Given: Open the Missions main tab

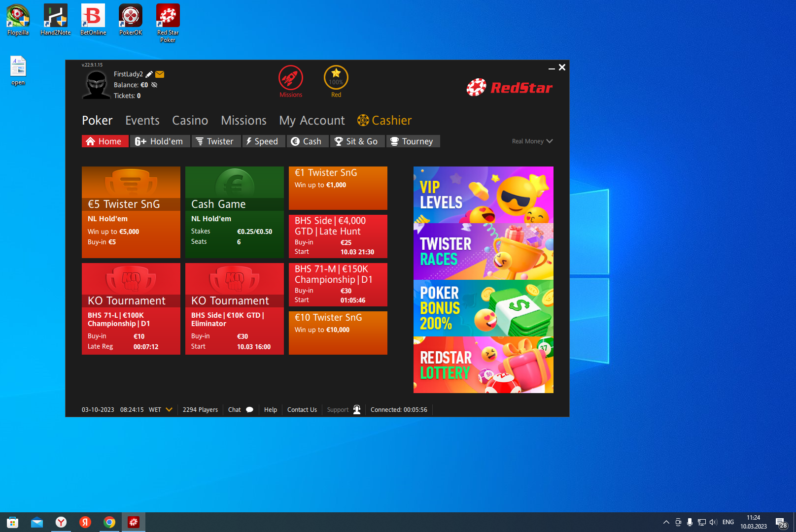Looking at the screenshot, I should pos(243,120).
